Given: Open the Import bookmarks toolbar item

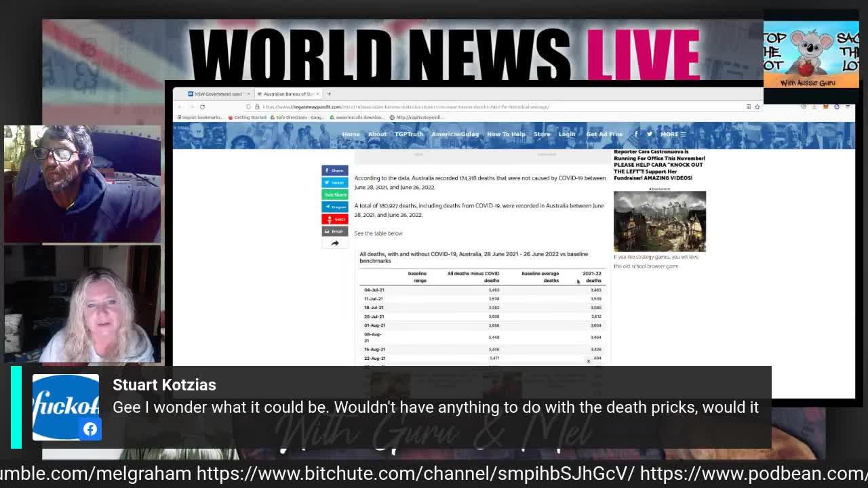Looking at the screenshot, I should (x=199, y=117).
